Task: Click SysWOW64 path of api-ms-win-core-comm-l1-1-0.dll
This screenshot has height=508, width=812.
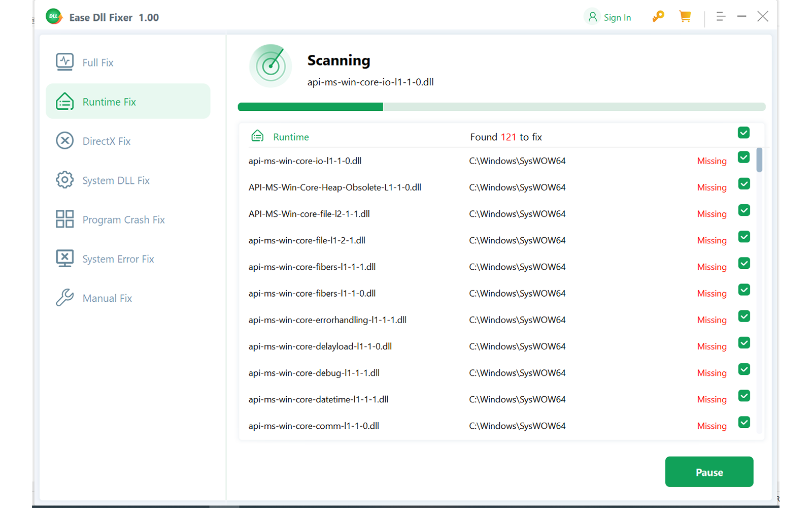Action: (x=517, y=426)
